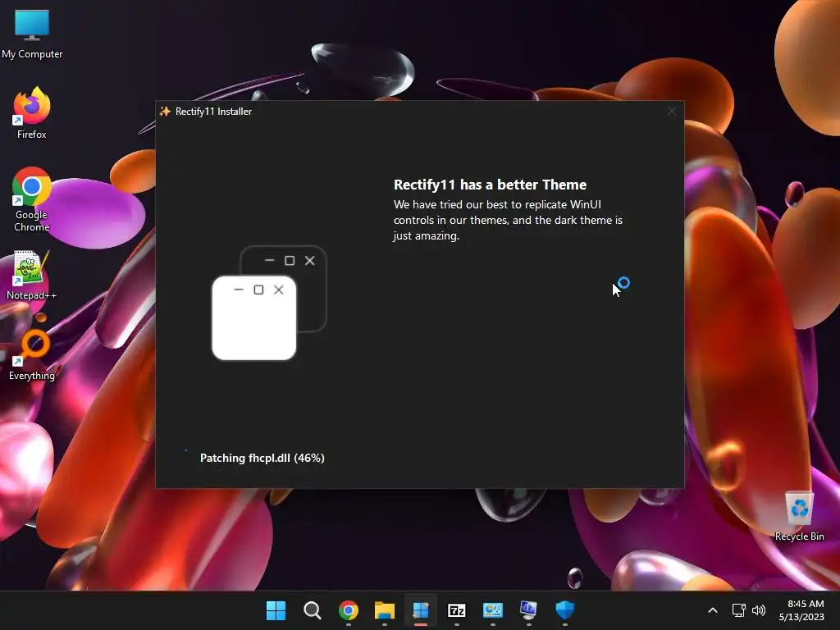Close the Rectify11 Installer window
Image resolution: width=840 pixels, height=630 pixels.
tap(671, 111)
